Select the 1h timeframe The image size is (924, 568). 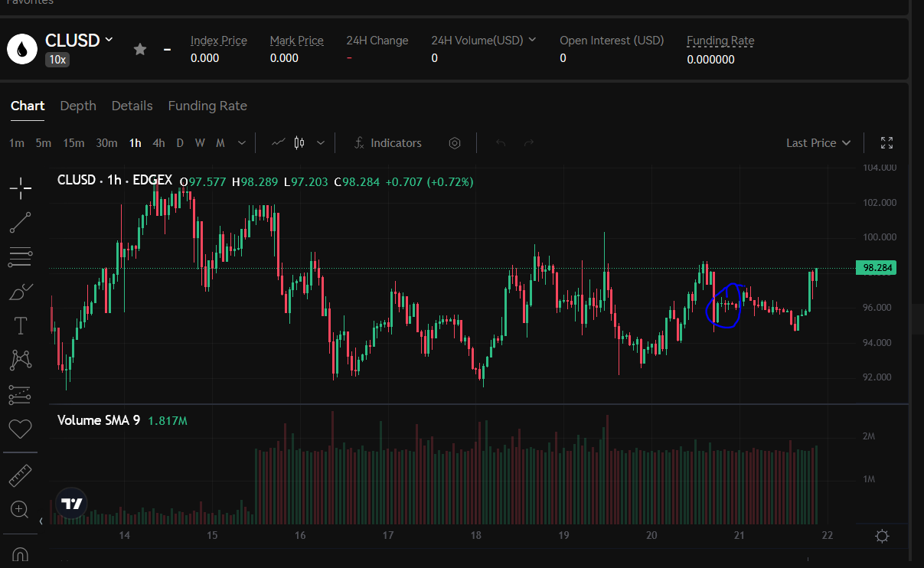(135, 143)
